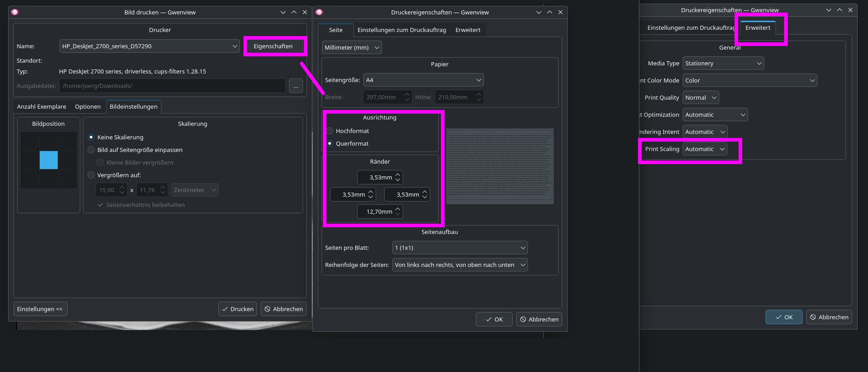Viewport: 868px width, 372px height.
Task: Open Media Type Stationery dropdown
Action: [x=723, y=63]
